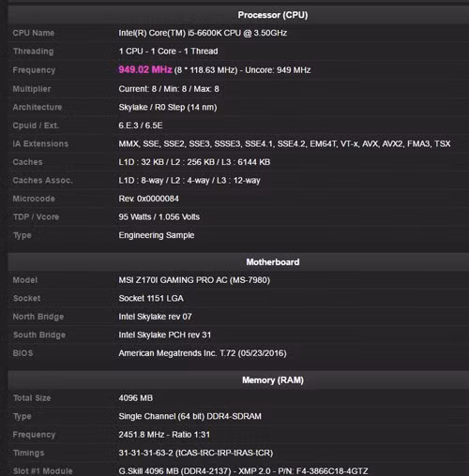This screenshot has width=469, height=476.
Task: Click the Engineering Sample type value
Action: pyautogui.click(x=157, y=235)
